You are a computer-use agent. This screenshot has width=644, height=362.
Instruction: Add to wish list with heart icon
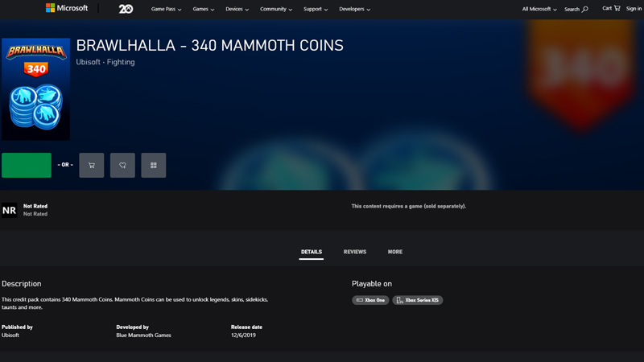click(122, 165)
